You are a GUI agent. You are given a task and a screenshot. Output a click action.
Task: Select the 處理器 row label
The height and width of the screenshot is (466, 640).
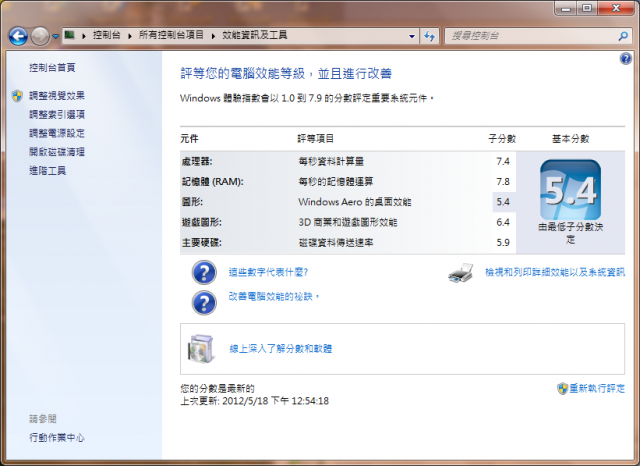click(197, 162)
